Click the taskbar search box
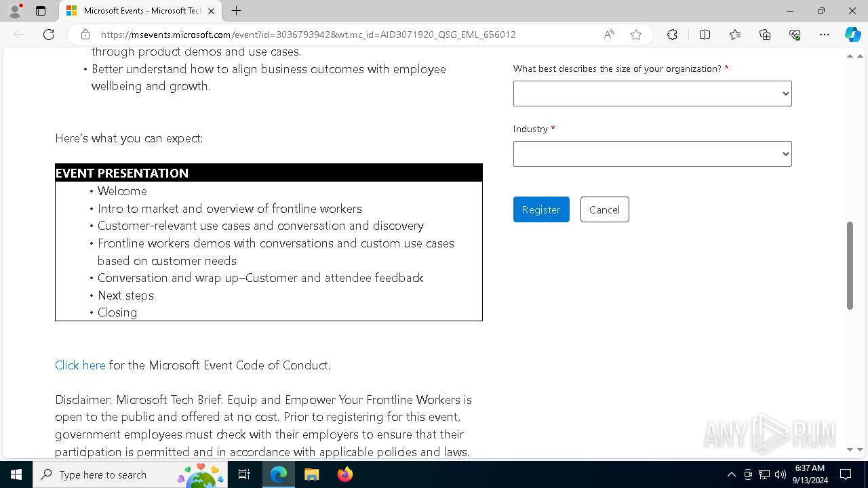Image resolution: width=868 pixels, height=488 pixels. (x=129, y=474)
